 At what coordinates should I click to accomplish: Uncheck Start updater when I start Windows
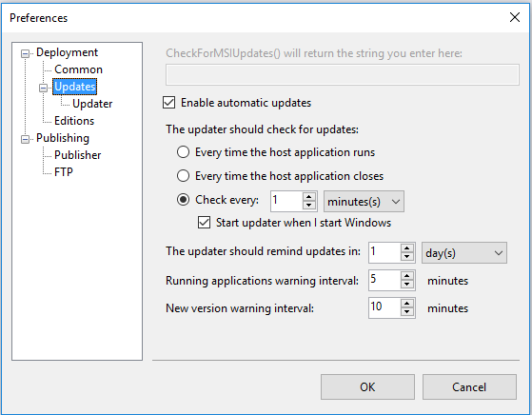[204, 223]
